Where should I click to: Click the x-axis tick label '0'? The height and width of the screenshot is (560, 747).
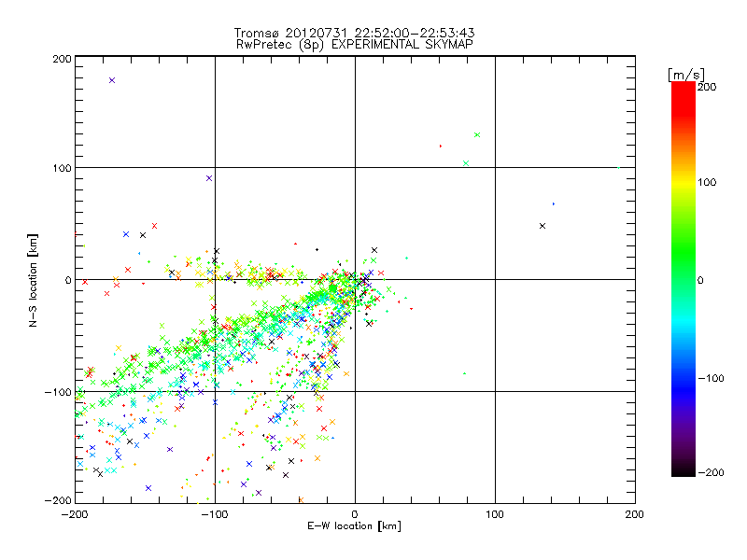click(x=355, y=514)
